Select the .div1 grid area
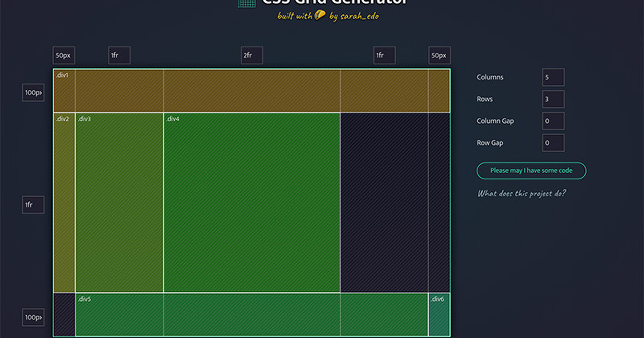This screenshot has height=338, width=644. (251, 91)
